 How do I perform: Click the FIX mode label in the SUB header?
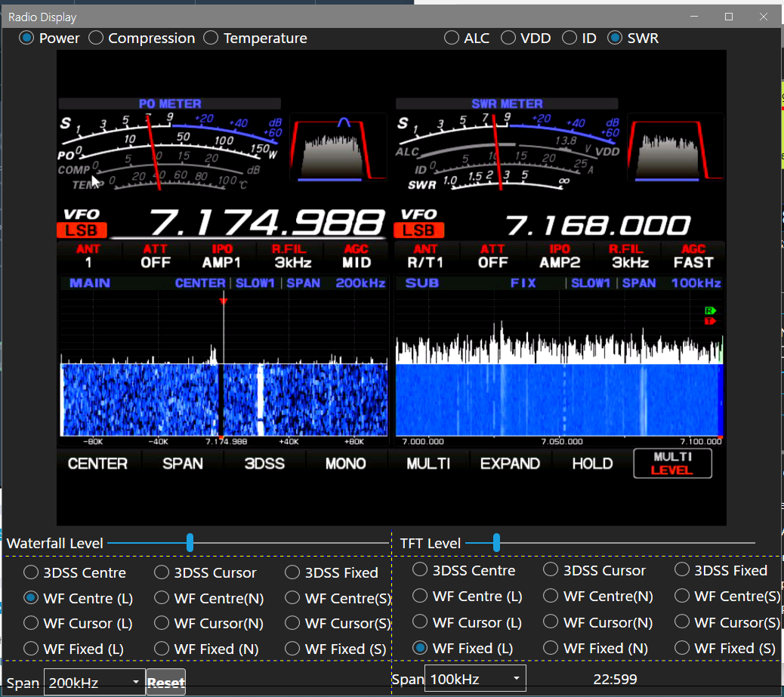pos(523,283)
